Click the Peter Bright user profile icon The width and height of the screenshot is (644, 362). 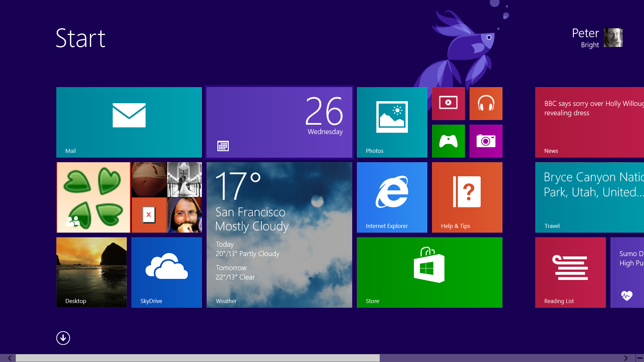point(613,38)
